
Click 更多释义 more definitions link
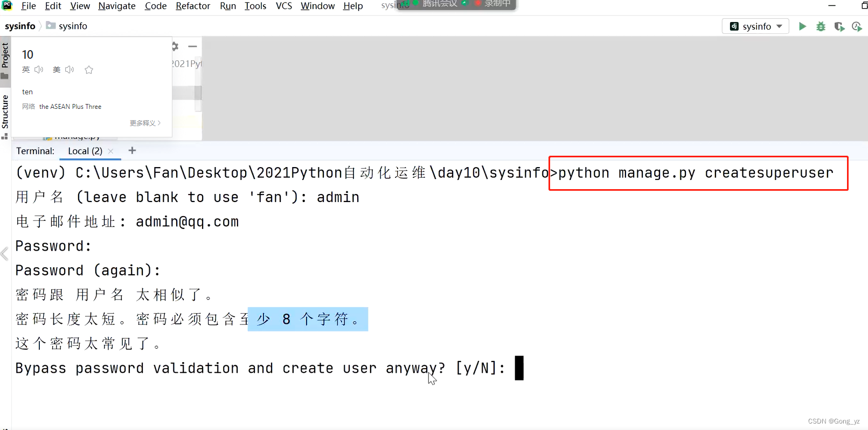pos(145,123)
